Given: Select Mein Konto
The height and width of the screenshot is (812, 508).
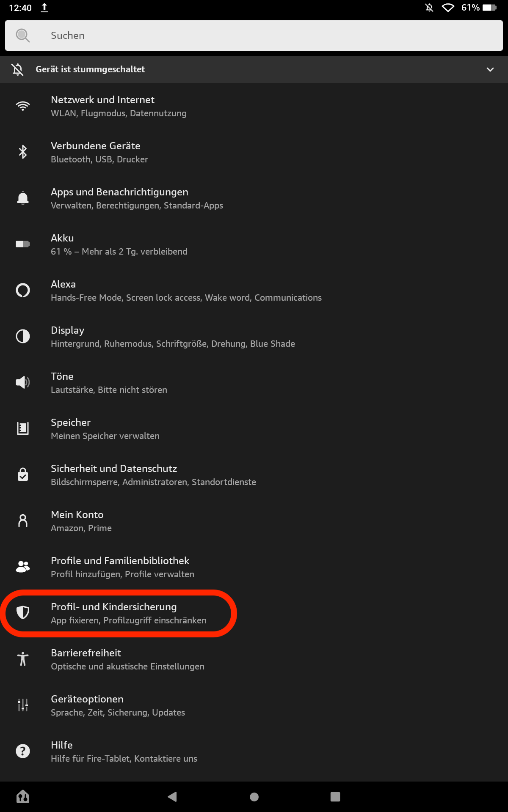Looking at the screenshot, I should [81, 521].
